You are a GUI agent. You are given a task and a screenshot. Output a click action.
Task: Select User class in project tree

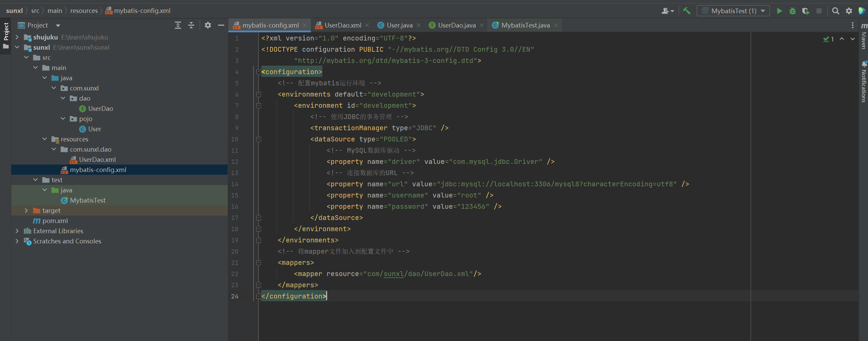[x=94, y=129]
